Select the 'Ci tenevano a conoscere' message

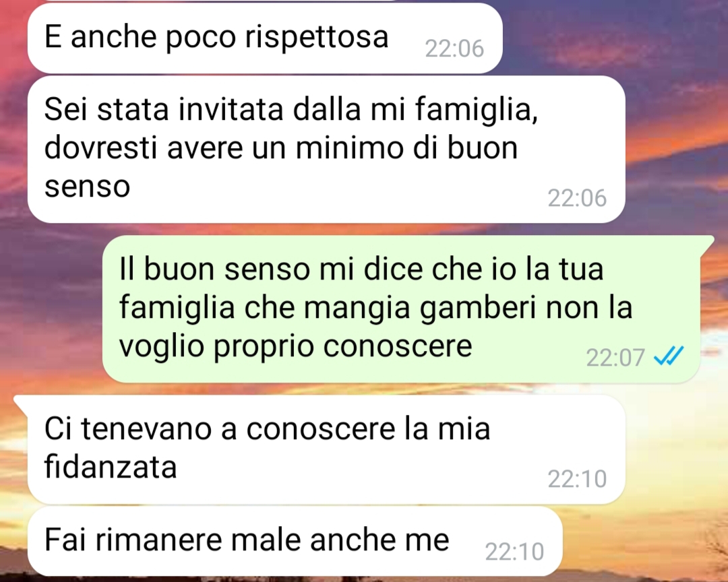coord(326,450)
